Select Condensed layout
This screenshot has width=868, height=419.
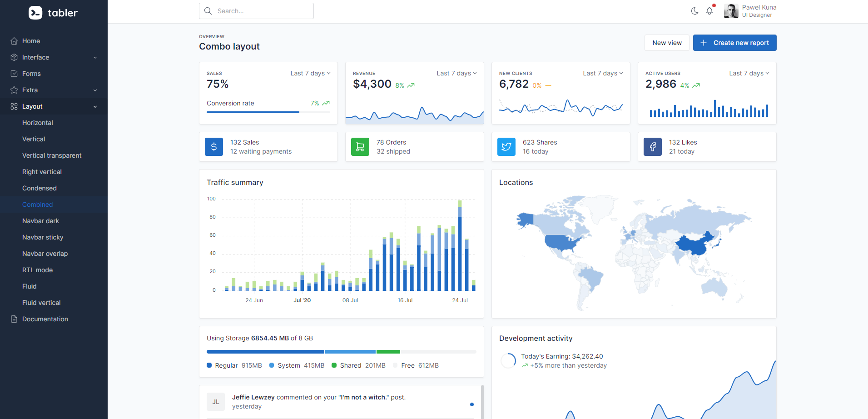click(x=54, y=188)
